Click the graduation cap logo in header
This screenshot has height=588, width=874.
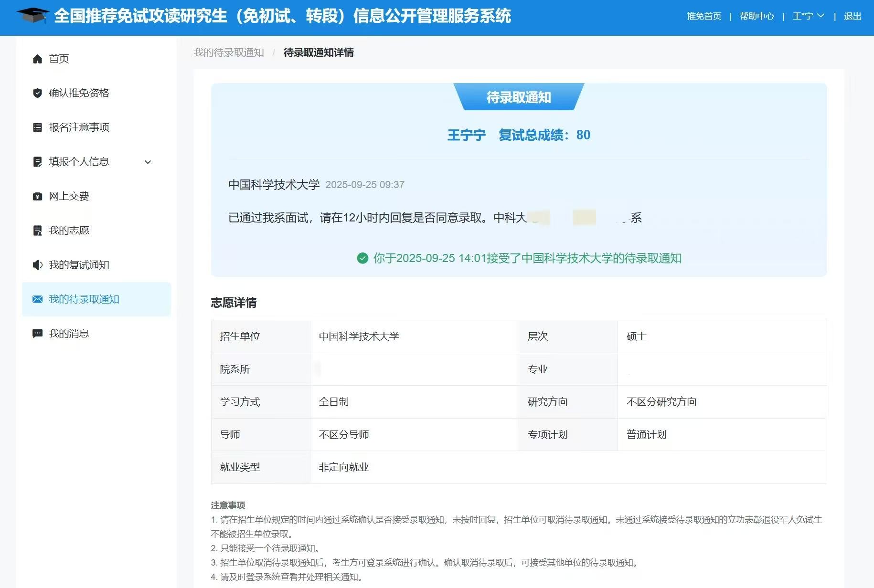click(x=32, y=16)
